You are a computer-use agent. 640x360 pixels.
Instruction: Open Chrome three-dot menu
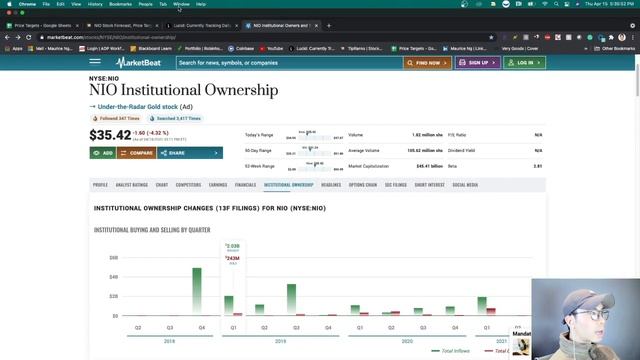pos(633,37)
